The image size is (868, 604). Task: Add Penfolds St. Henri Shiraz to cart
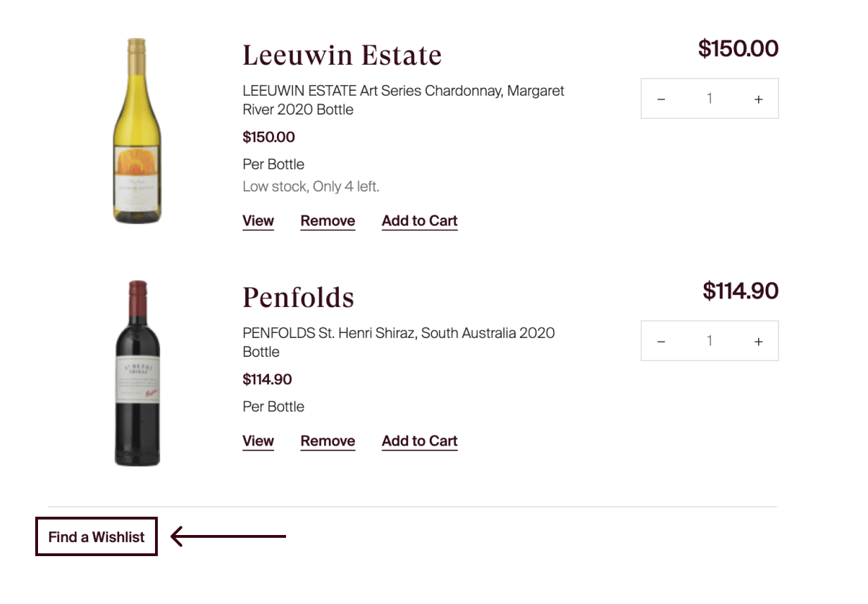pyautogui.click(x=420, y=441)
